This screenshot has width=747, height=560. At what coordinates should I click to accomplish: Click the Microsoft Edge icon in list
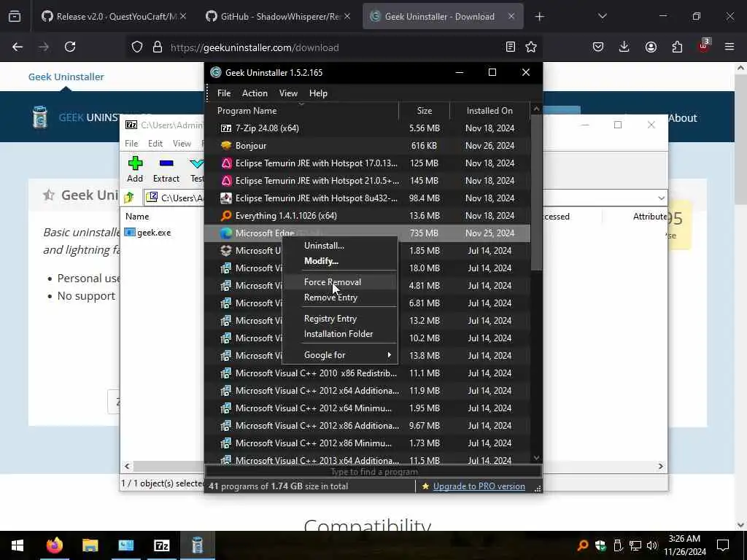pyautogui.click(x=226, y=233)
